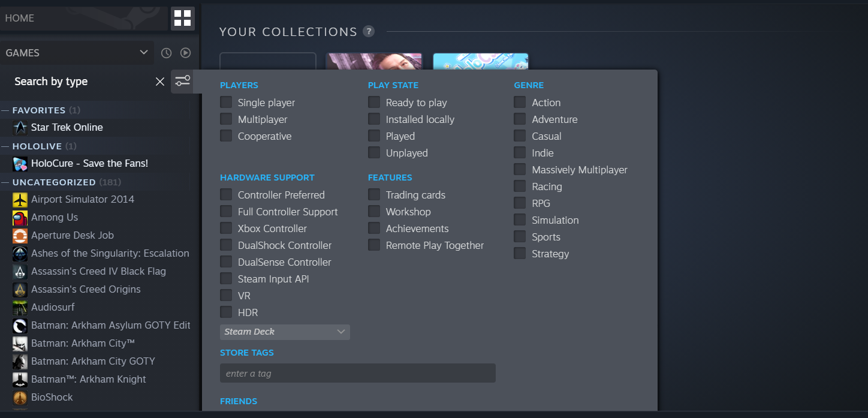Collapse the UNCATEGORIZED section
This screenshot has height=418, width=868.
(x=7, y=182)
